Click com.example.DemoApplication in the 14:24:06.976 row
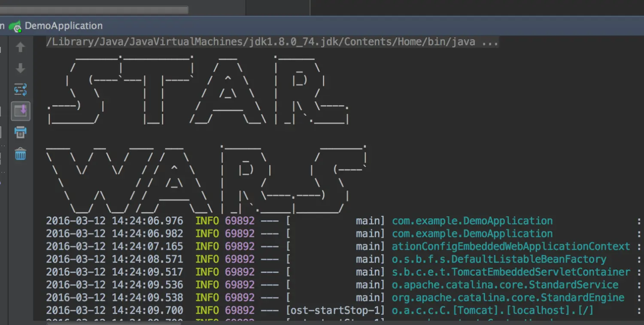Image resolution: width=644 pixels, height=325 pixels. 472,221
